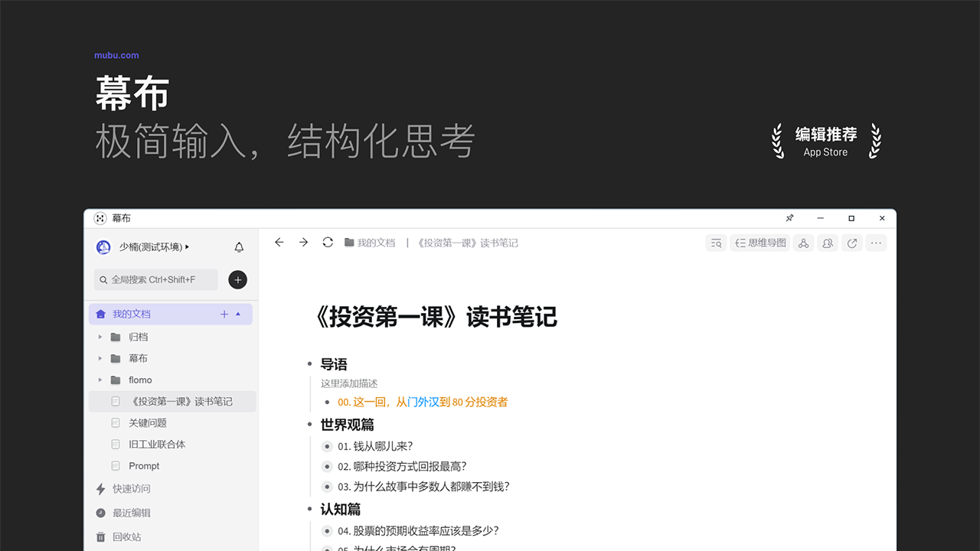Pin the window with the pushpin icon
The width and height of the screenshot is (980, 551).
click(790, 219)
